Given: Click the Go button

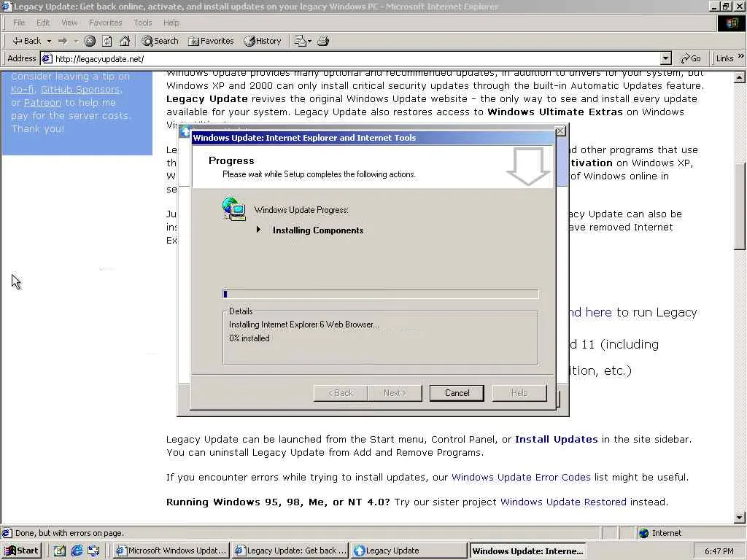Looking at the screenshot, I should [x=691, y=58].
